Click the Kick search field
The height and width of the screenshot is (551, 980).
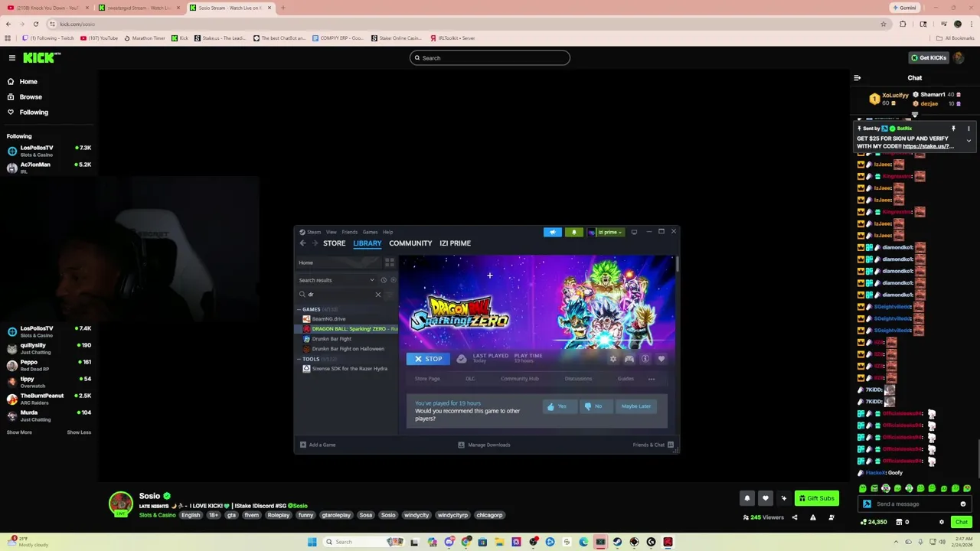click(x=490, y=57)
